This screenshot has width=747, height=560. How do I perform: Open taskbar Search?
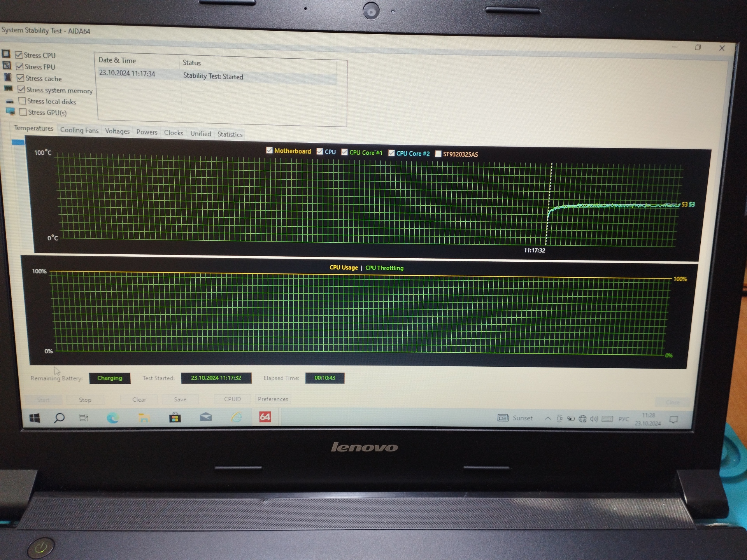tap(59, 418)
